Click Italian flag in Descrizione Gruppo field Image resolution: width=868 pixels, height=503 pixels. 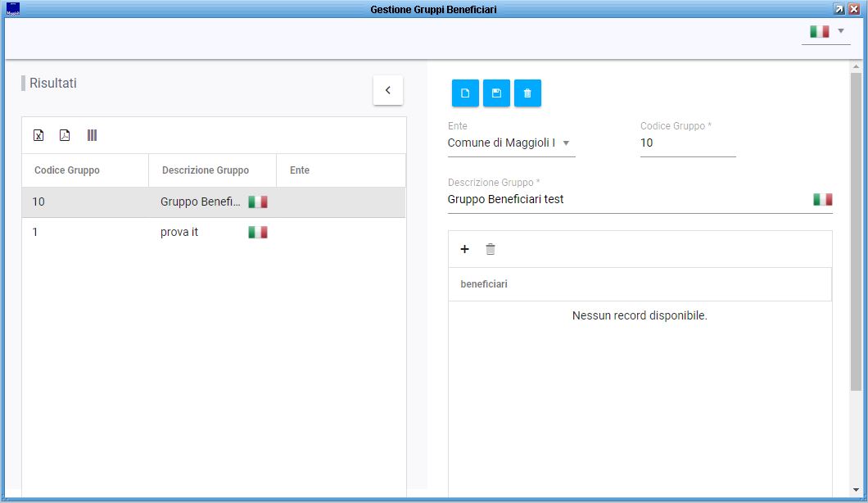822,199
